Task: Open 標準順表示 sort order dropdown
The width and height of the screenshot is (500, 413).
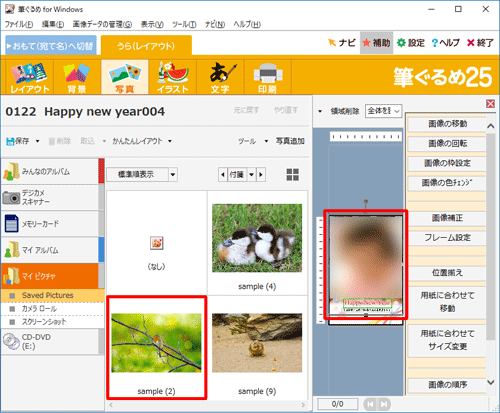Action: [173, 175]
